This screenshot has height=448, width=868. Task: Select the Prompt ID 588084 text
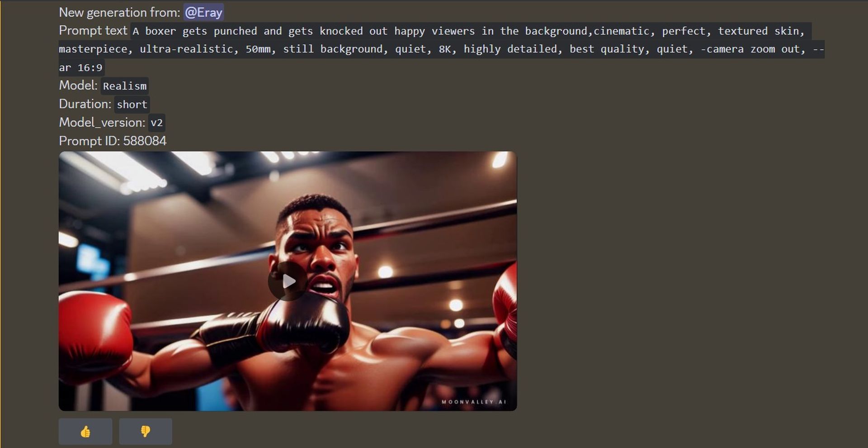113,141
